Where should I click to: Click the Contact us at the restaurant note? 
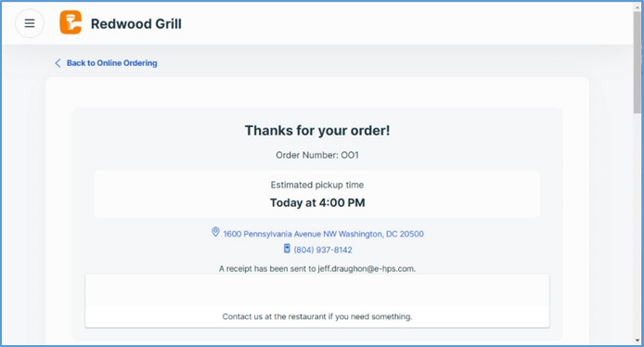[317, 316]
